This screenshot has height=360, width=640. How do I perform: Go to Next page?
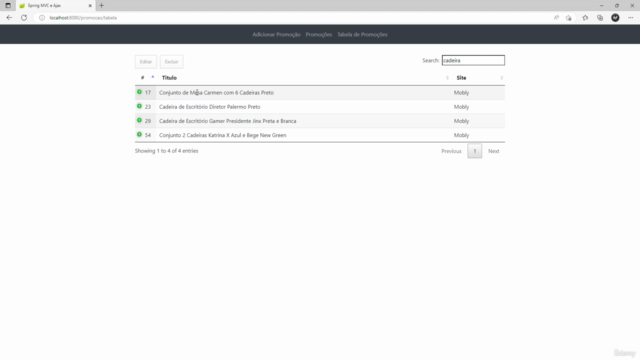[493, 151]
